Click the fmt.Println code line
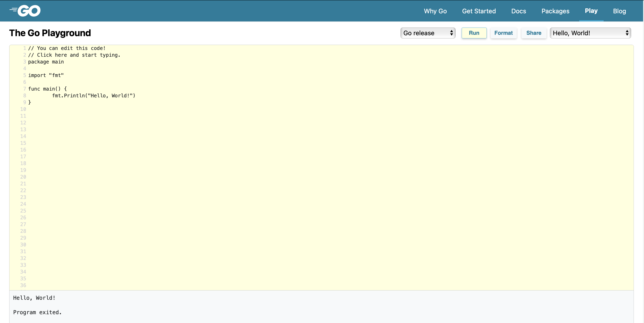 [x=93, y=96]
